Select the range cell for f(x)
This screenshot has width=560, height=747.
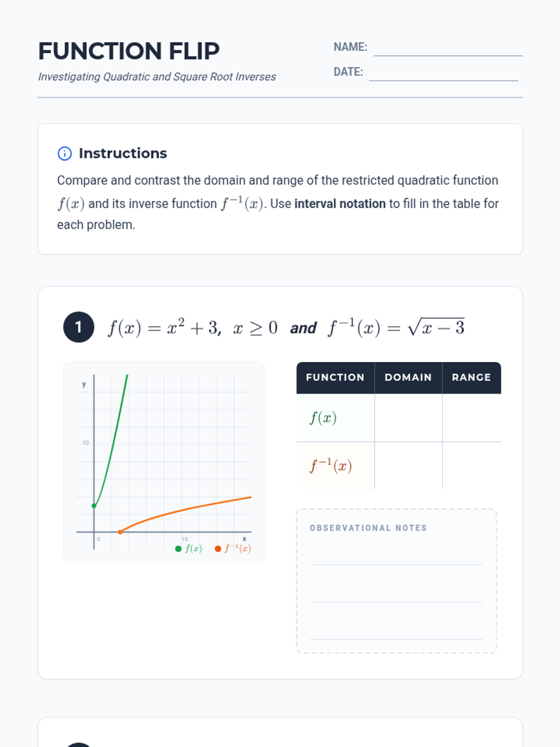(472, 418)
